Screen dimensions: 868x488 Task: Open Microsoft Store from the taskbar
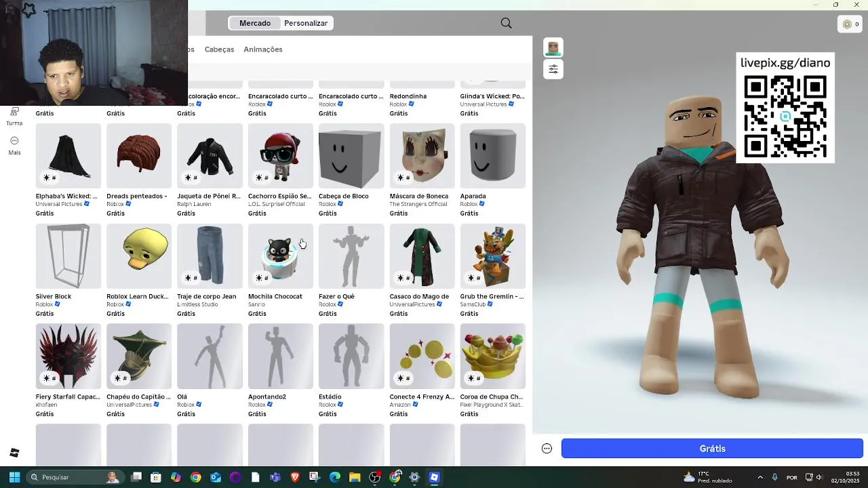tap(156, 477)
